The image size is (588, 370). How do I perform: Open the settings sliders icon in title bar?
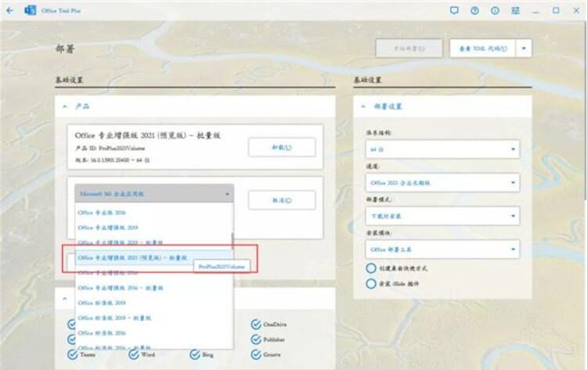(x=516, y=10)
